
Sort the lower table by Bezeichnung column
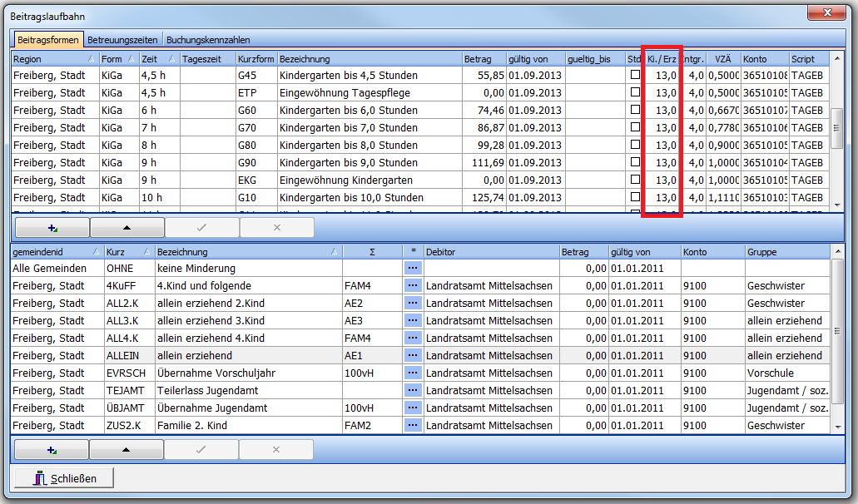click(x=249, y=252)
